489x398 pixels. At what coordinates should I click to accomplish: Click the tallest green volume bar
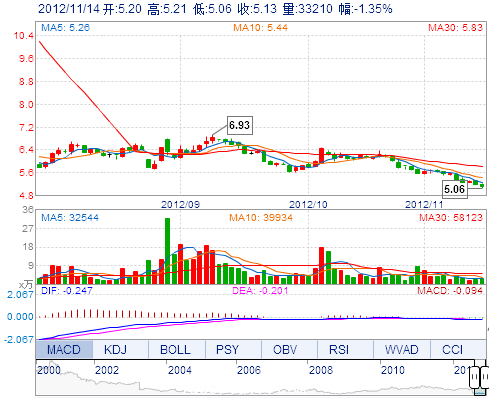tap(167, 251)
